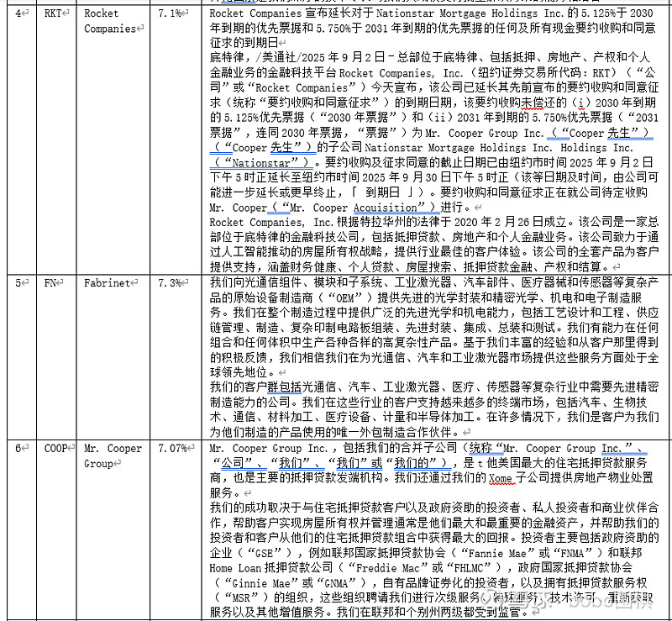Select the 7.1% percentage cell
Viewport: 672px width, 621px height.
(176, 139)
